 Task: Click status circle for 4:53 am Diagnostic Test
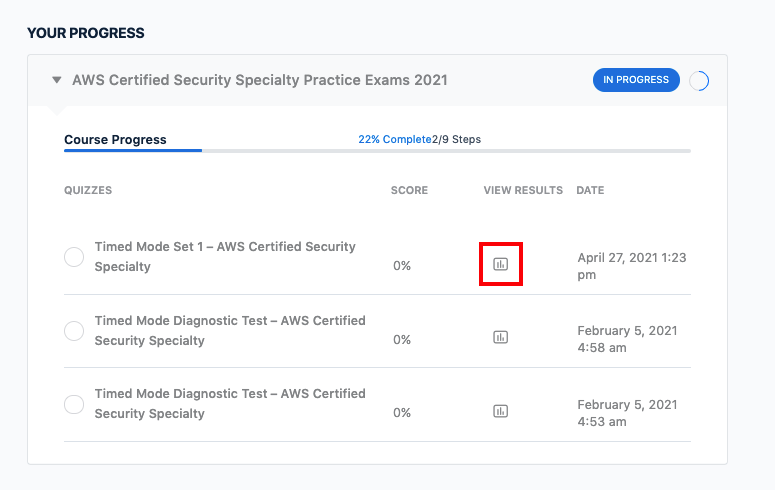click(74, 404)
